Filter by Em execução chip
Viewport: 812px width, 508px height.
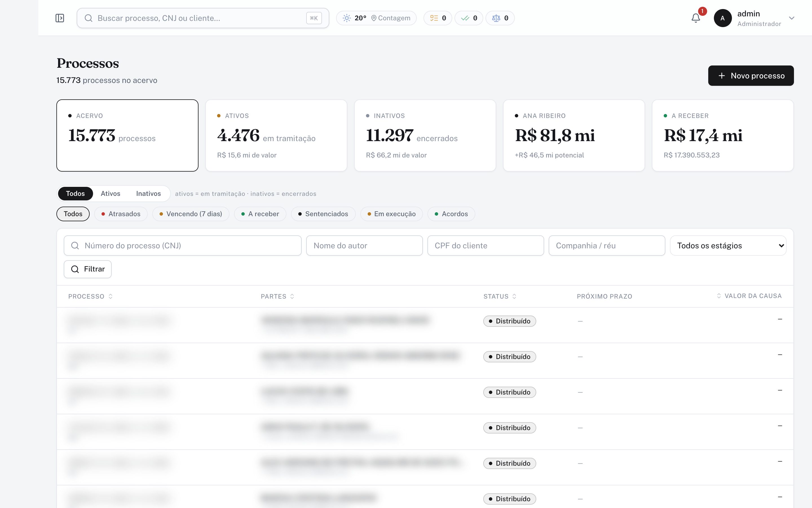(392, 214)
